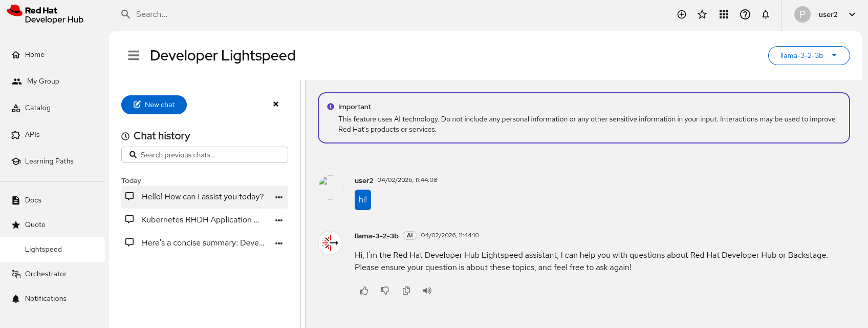Open the llama-3-2-3b model selector dropdown
The width and height of the screenshot is (868, 328).
click(809, 56)
